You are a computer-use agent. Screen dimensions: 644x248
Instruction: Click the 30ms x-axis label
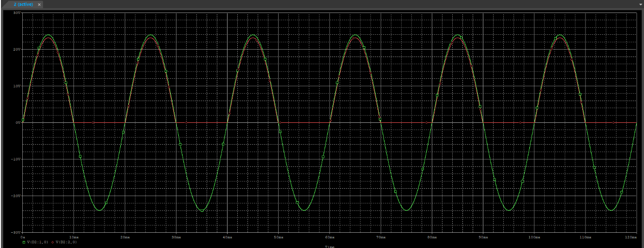pyautogui.click(x=176, y=237)
